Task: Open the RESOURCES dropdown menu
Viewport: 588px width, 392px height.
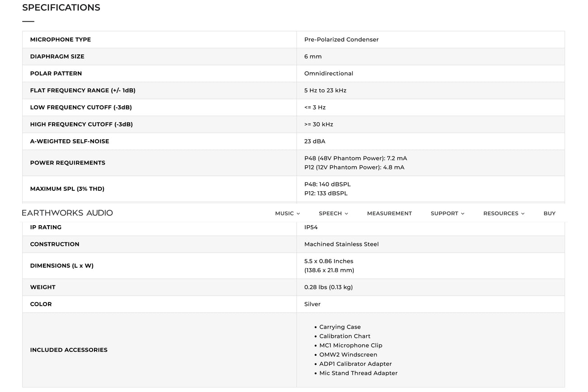Action: tap(522, 213)
